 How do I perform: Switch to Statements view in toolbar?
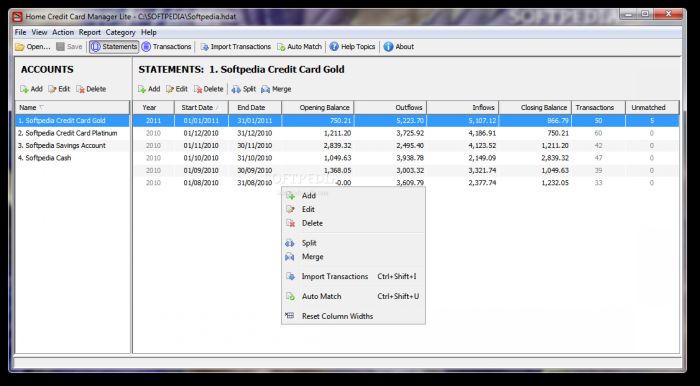(x=114, y=47)
